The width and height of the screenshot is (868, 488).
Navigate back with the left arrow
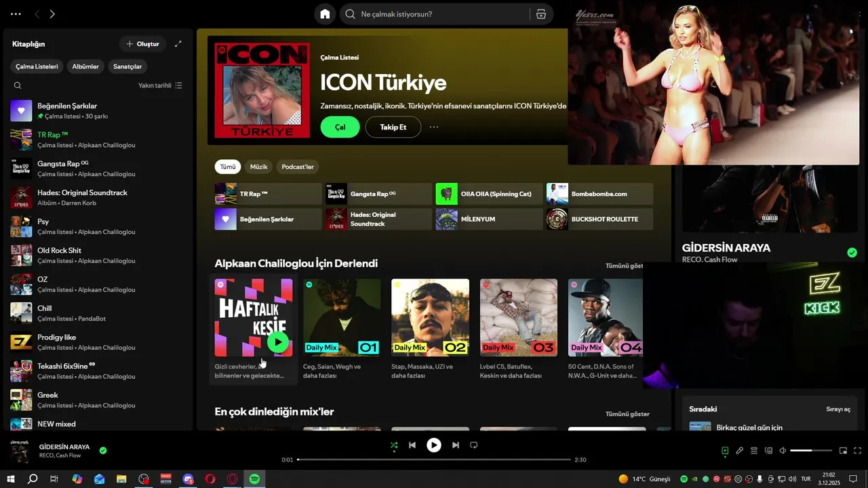(x=37, y=14)
